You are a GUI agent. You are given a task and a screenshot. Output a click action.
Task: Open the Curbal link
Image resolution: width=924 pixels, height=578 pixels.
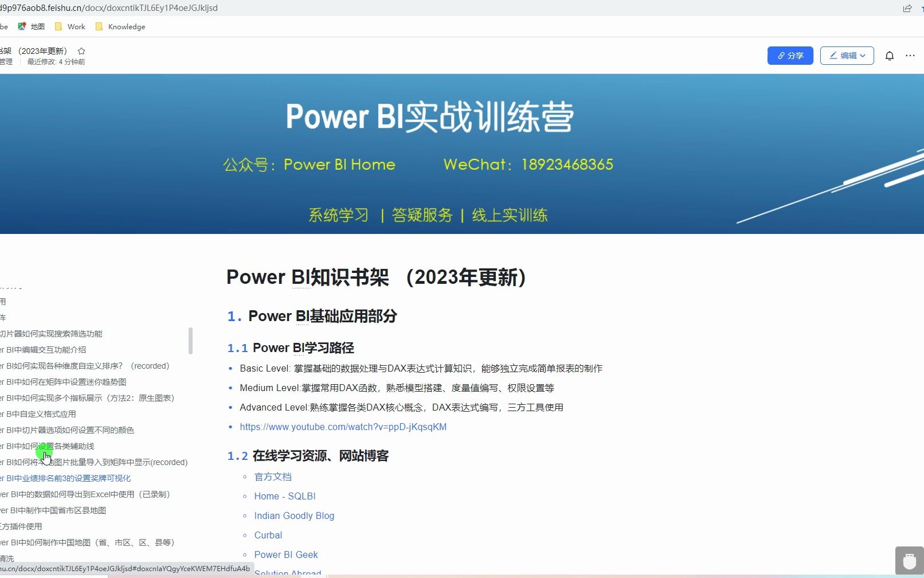[268, 536]
